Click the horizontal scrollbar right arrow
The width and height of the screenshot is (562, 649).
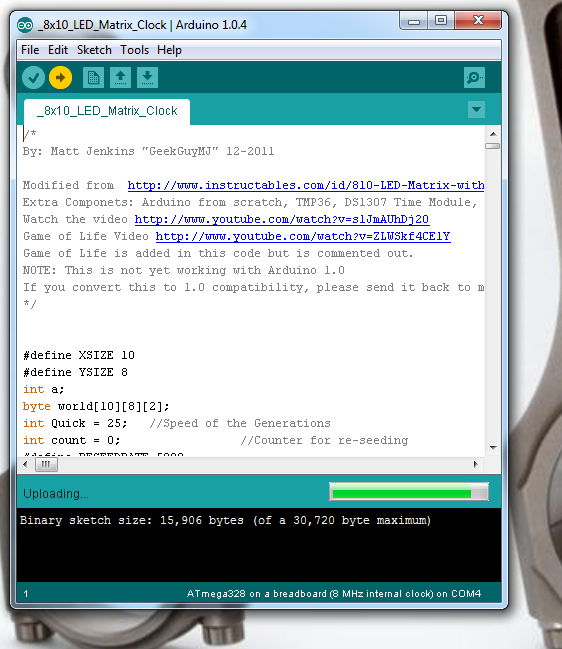tap(476, 464)
